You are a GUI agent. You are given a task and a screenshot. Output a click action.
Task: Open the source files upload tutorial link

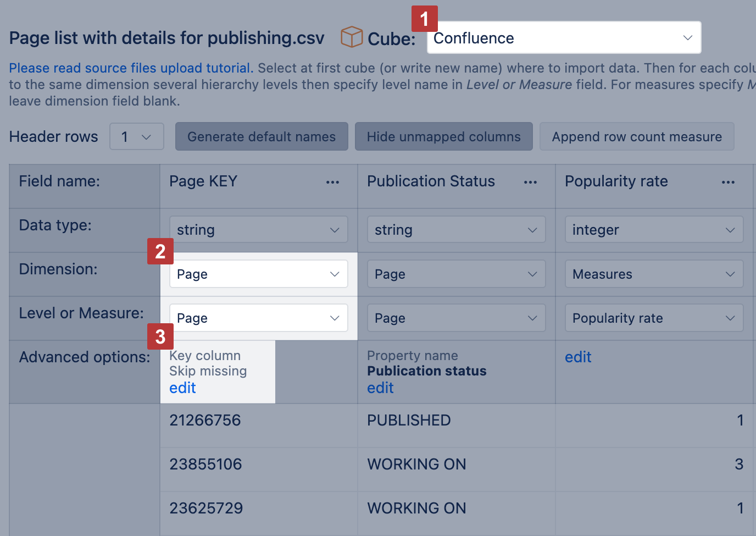click(131, 68)
